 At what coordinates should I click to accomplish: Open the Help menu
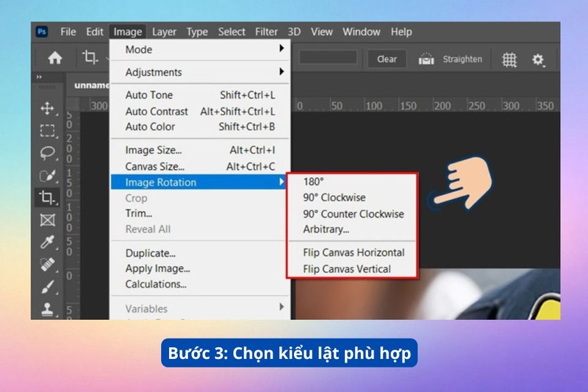(x=401, y=32)
